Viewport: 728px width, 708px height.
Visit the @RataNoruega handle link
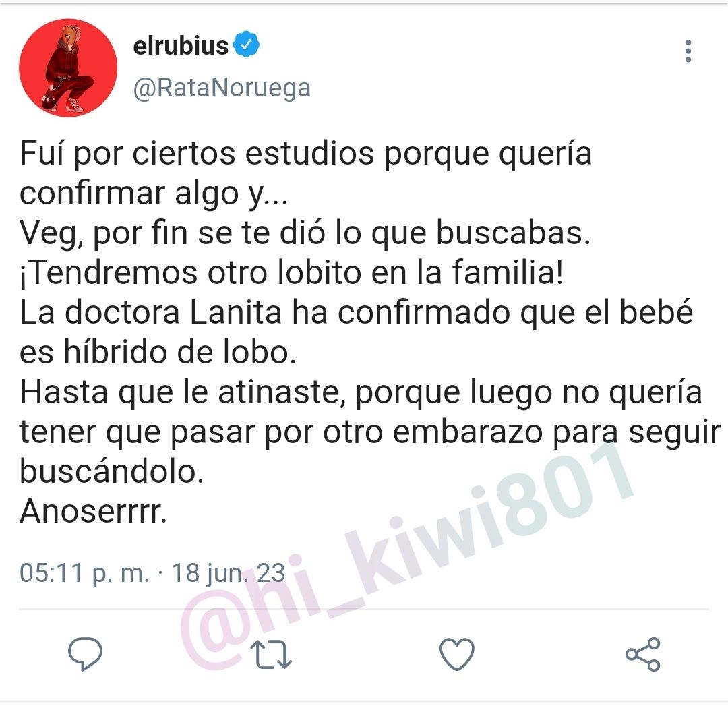pos(222,88)
